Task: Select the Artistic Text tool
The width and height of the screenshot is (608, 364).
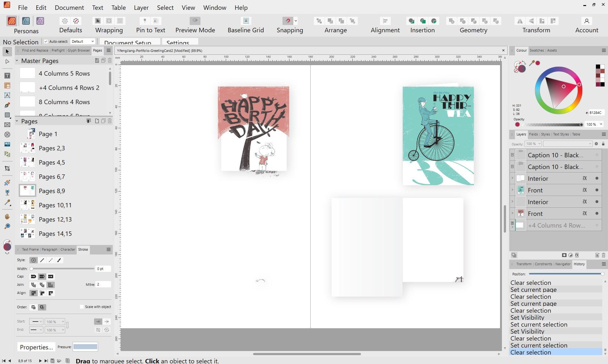Action: pos(7,95)
